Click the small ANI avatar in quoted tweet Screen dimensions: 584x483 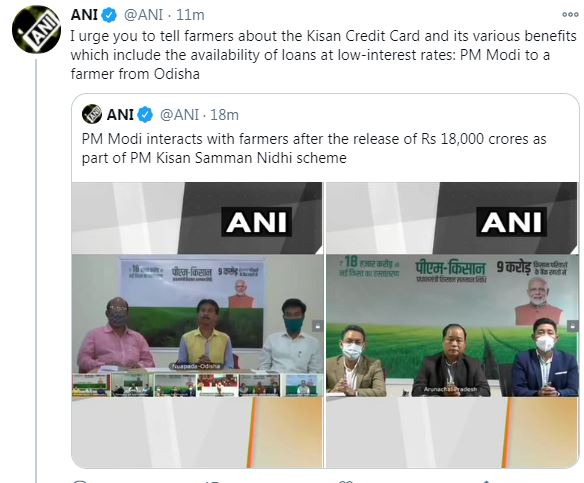pyautogui.click(x=92, y=114)
